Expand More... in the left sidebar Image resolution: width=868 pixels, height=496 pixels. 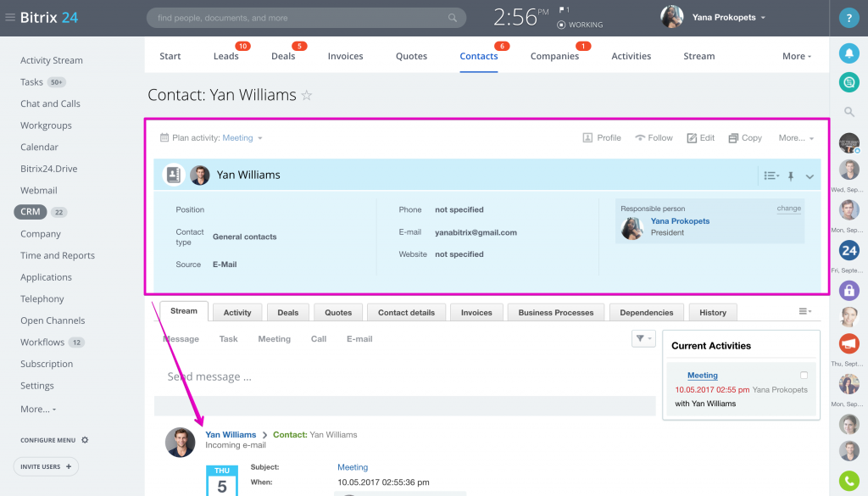coord(38,409)
